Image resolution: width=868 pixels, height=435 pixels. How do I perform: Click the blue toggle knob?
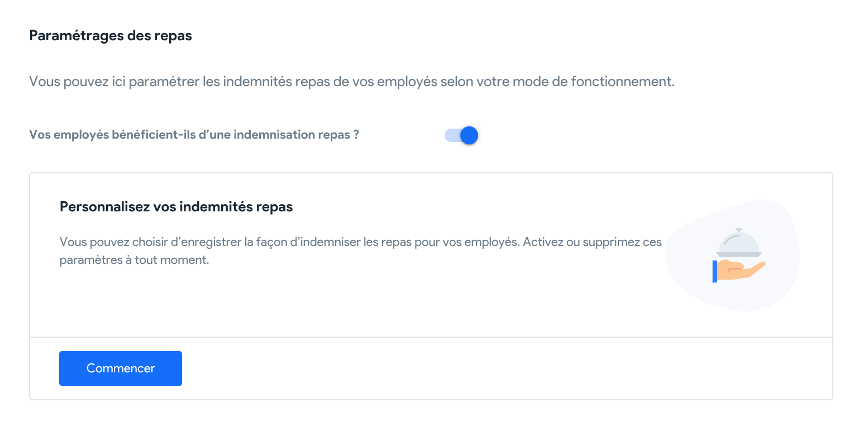pos(469,135)
